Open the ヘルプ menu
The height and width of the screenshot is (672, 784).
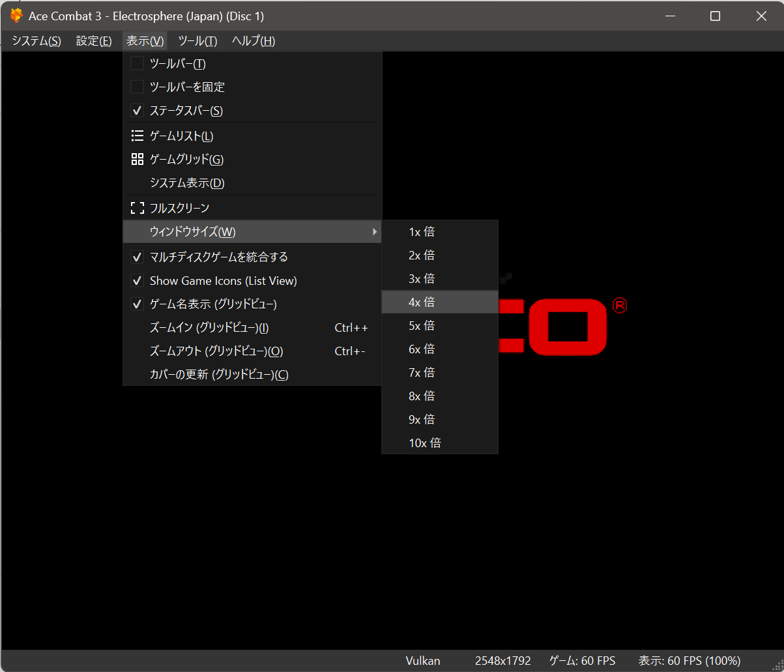click(254, 41)
